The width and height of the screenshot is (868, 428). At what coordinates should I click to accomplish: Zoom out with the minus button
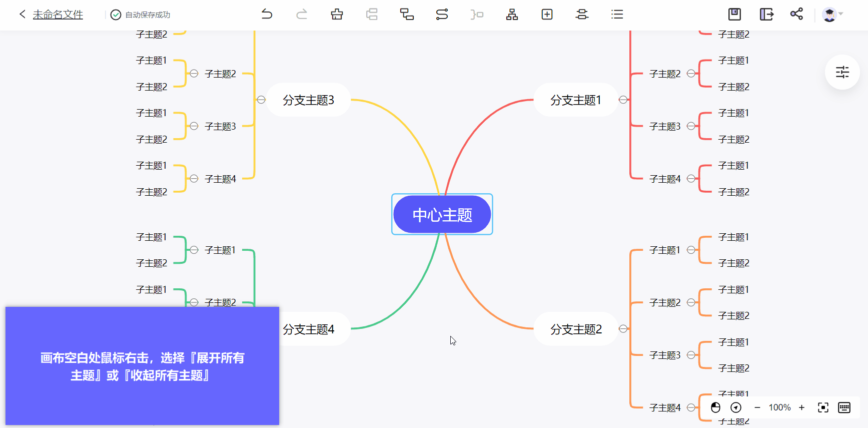(757, 407)
